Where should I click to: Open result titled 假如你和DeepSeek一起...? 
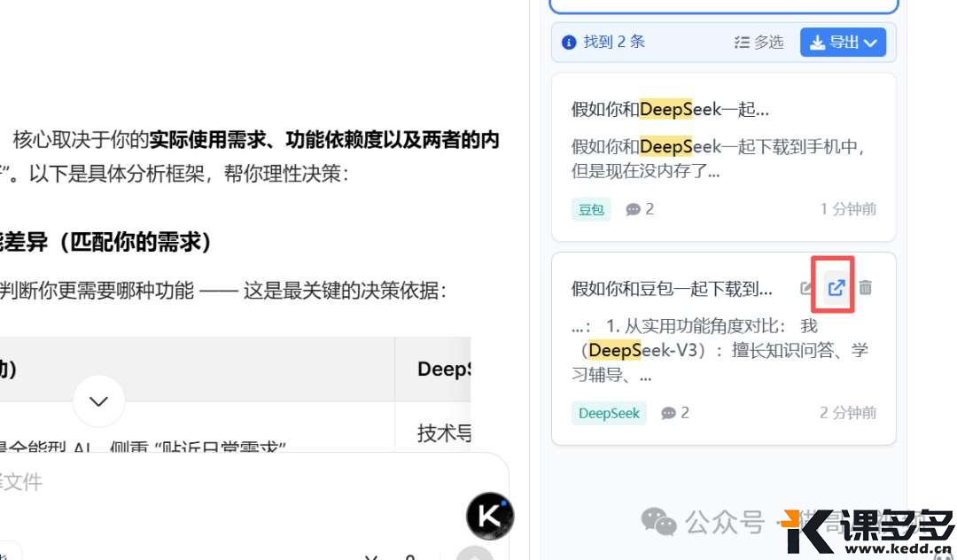click(670, 110)
